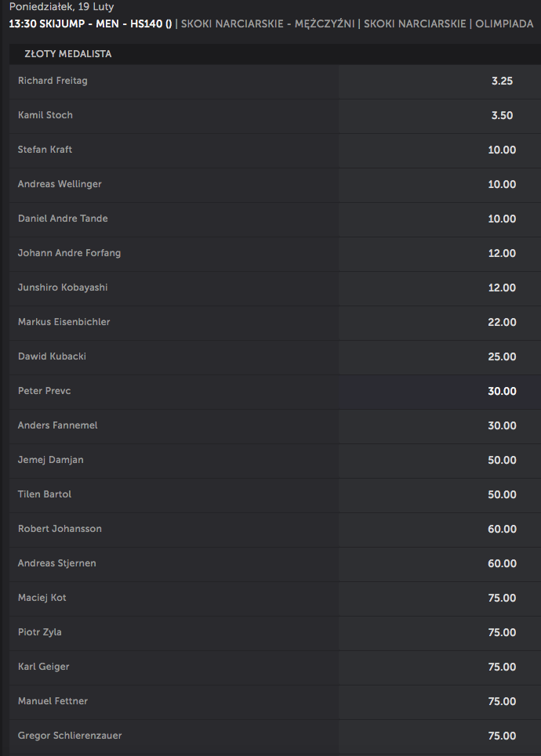The image size is (541, 756).
Task: Bet on Andreas Wellinger at 10.00
Action: (440, 185)
